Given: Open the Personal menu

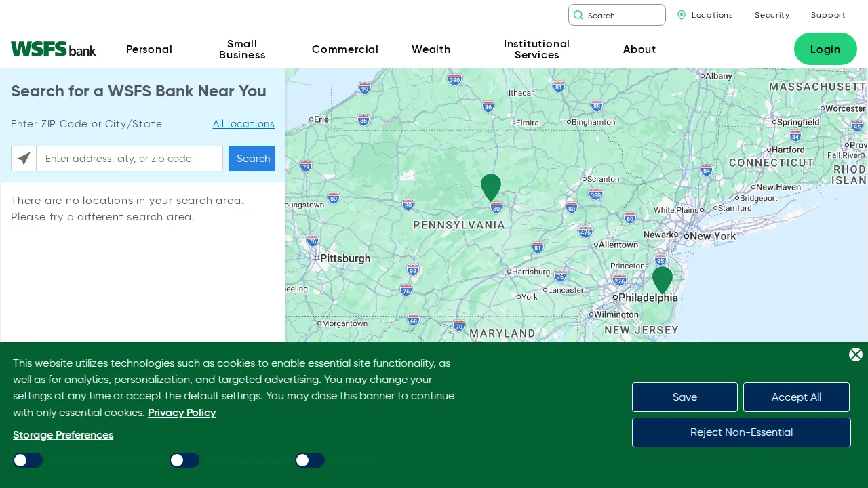Looking at the screenshot, I should (149, 49).
